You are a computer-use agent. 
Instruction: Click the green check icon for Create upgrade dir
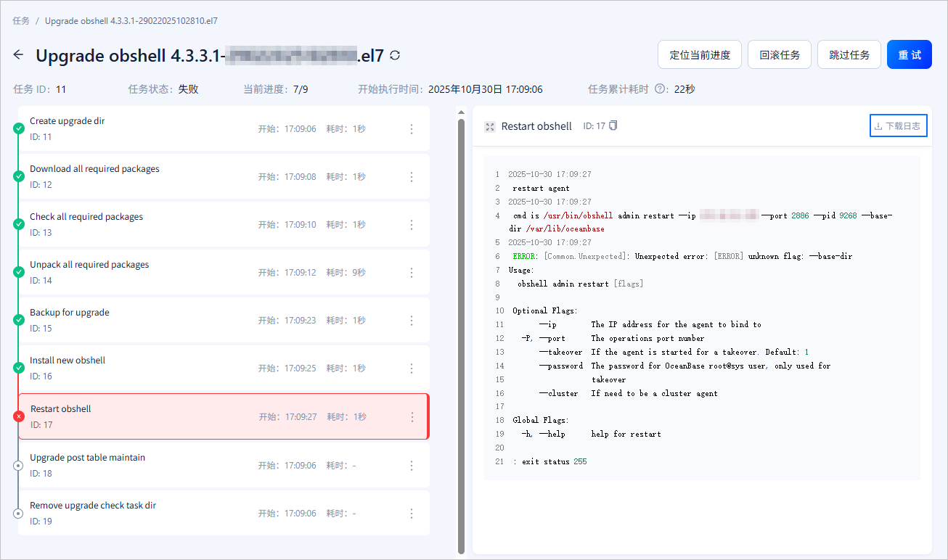[19, 128]
